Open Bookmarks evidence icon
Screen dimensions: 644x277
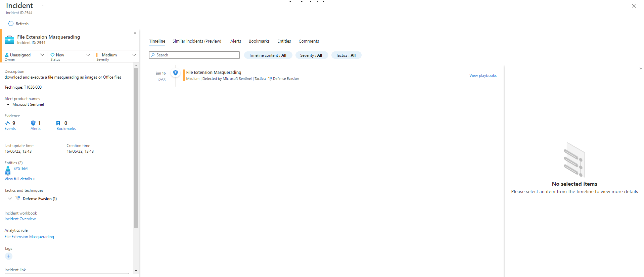coord(58,123)
